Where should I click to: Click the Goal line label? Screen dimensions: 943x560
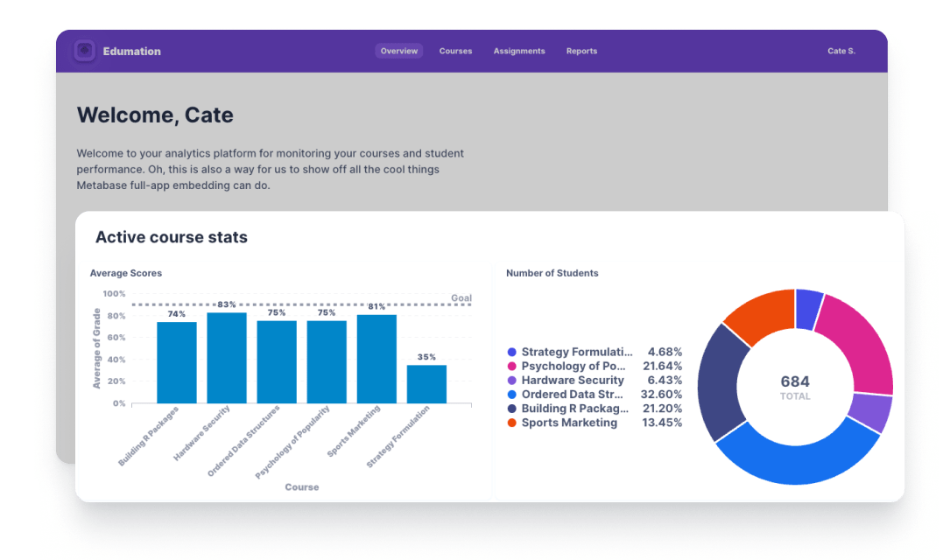[x=461, y=298]
